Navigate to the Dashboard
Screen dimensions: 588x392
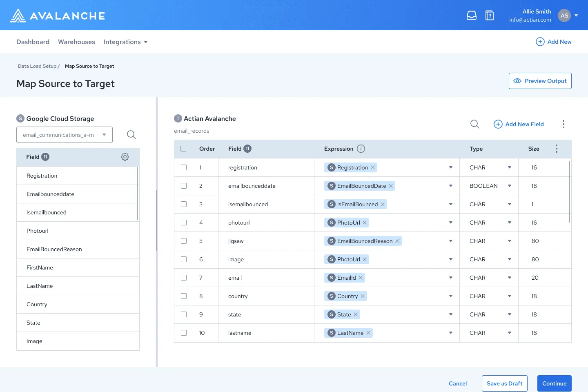[x=33, y=42]
